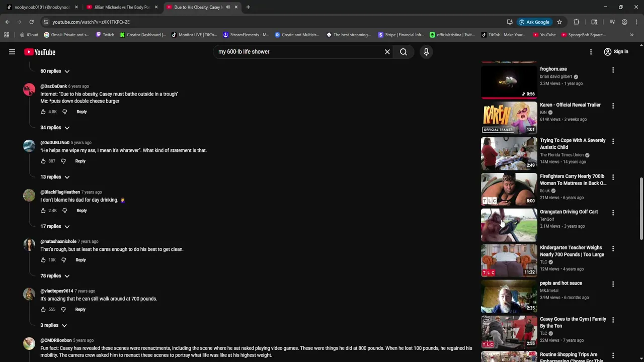
Task: Open the iCloud bookmark
Action: (x=29, y=35)
